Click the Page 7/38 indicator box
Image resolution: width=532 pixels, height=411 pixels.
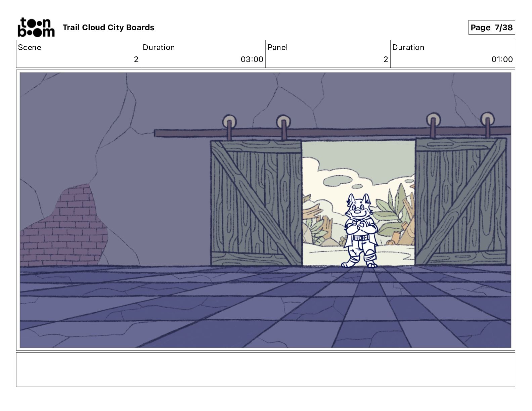(x=491, y=28)
